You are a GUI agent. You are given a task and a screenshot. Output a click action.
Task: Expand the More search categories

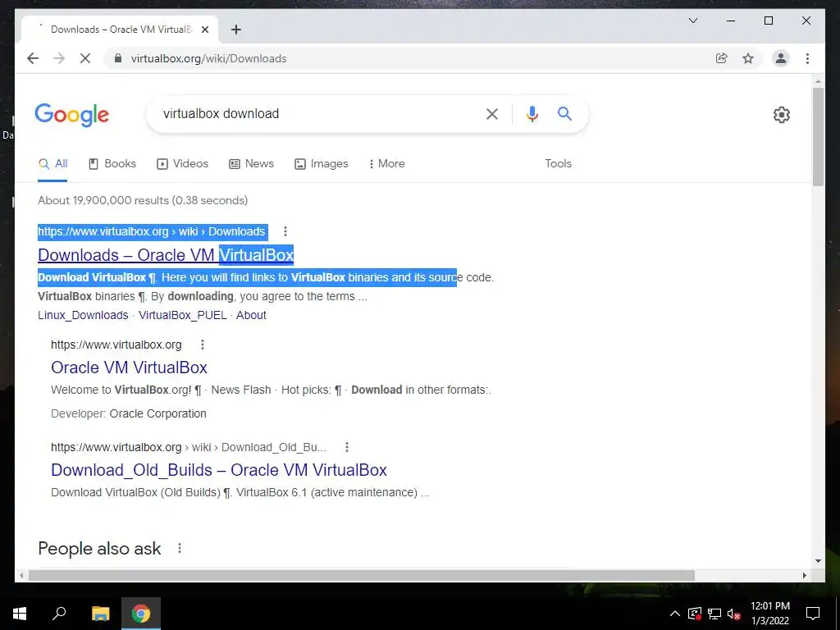click(387, 164)
